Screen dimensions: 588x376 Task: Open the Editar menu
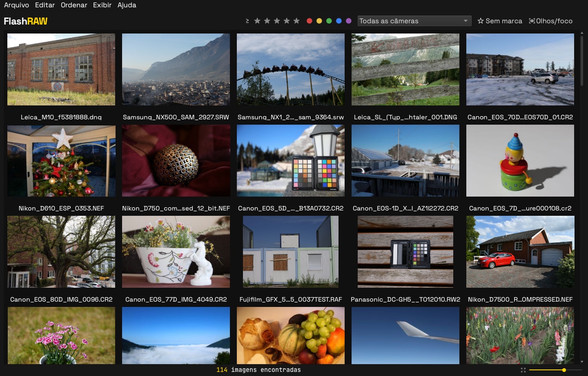tap(45, 5)
